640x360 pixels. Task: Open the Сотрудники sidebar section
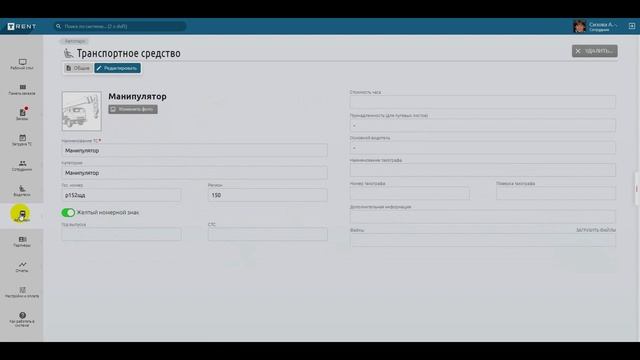(22, 165)
